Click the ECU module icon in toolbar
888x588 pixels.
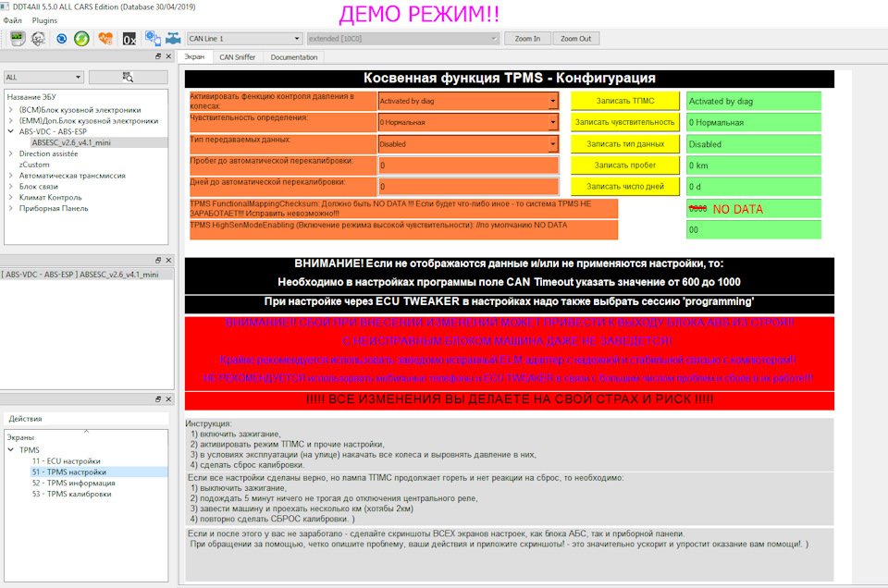tap(18, 39)
